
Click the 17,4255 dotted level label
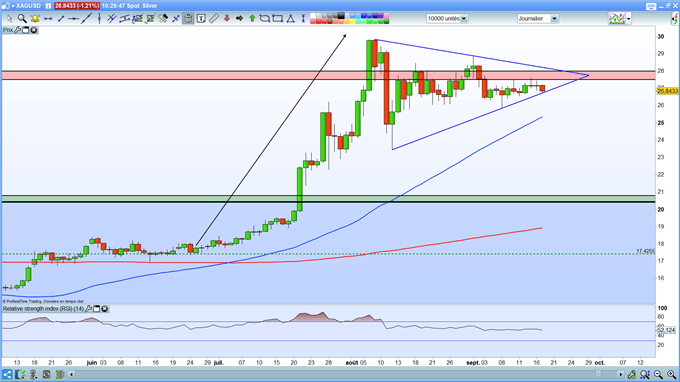point(645,251)
